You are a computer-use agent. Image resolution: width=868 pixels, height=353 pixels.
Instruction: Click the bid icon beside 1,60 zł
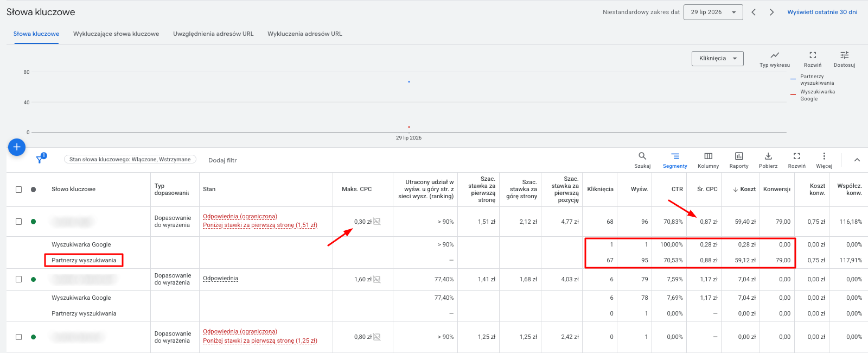pos(377,279)
